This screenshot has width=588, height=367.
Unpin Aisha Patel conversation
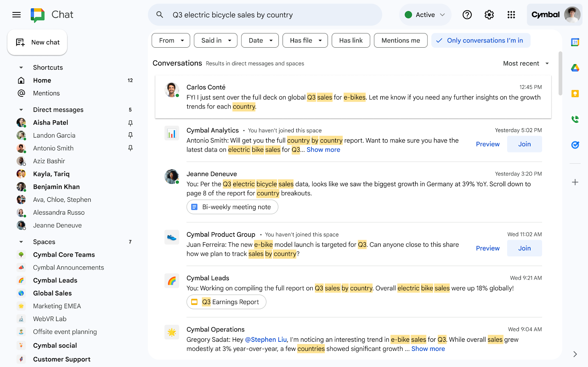130,123
